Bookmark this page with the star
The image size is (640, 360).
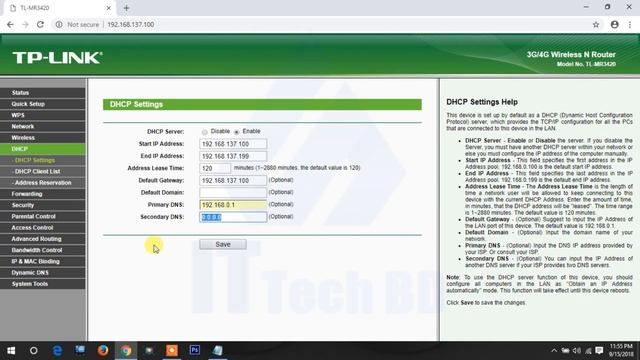click(596, 24)
